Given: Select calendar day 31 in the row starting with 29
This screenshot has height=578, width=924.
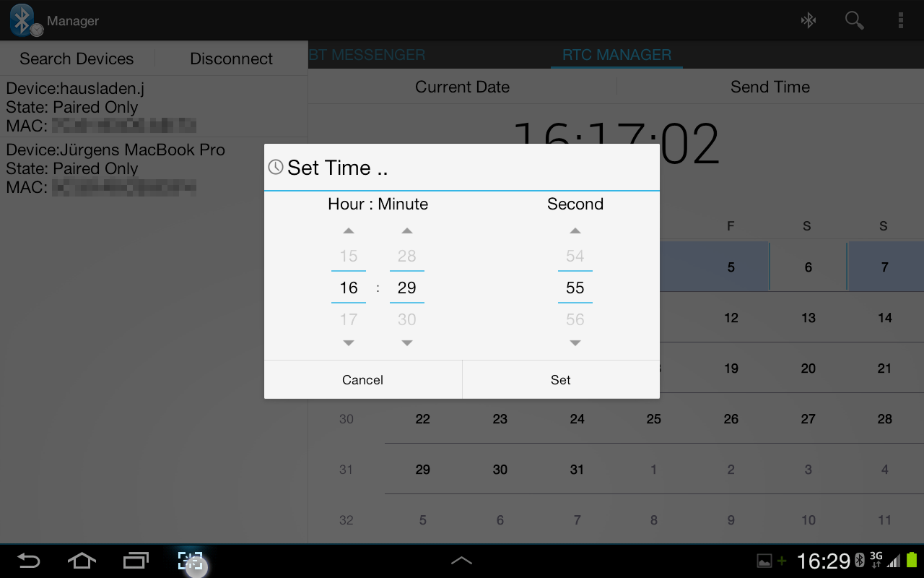Looking at the screenshot, I should click(x=577, y=470).
